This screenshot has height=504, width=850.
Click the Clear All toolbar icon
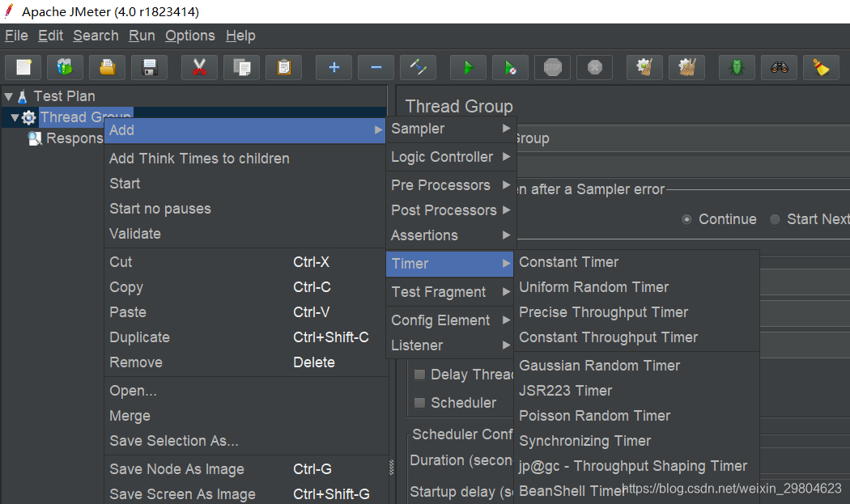pos(686,68)
